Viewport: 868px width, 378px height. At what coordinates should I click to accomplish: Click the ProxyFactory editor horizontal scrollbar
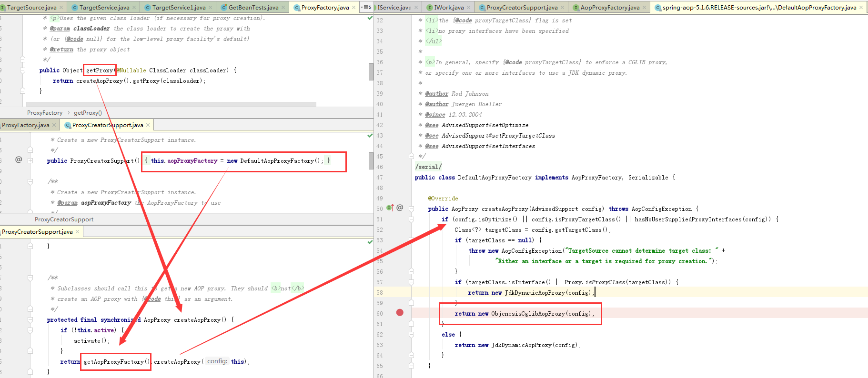tap(171, 104)
